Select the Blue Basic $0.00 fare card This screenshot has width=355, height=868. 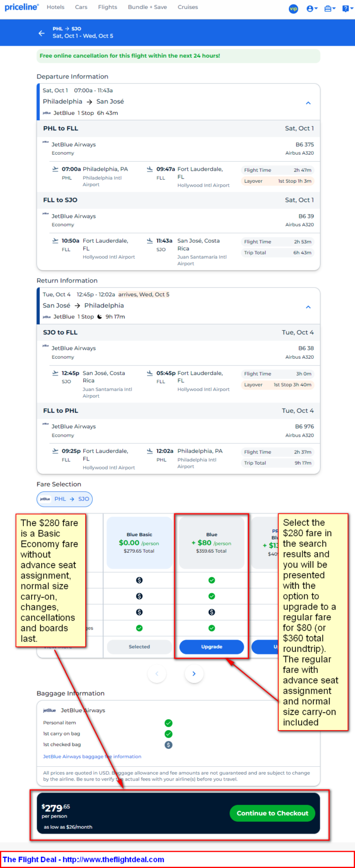pyautogui.click(x=139, y=543)
